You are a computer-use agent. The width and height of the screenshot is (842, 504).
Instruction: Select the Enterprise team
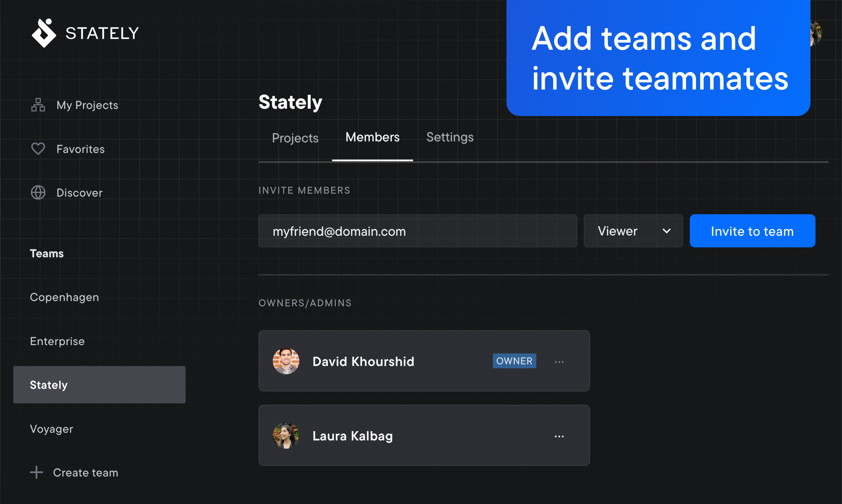click(57, 341)
